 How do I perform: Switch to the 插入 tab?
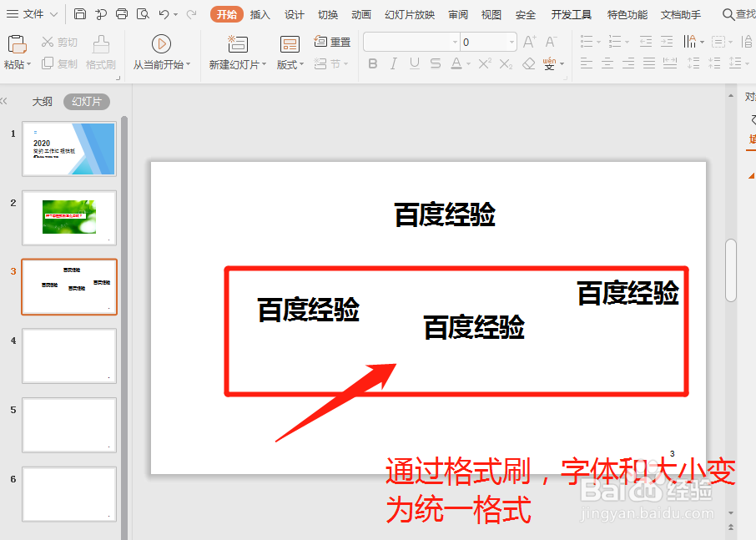pos(260,15)
